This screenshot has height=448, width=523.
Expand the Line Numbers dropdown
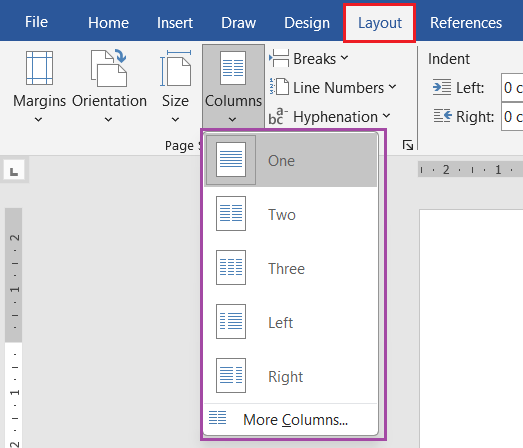(x=333, y=88)
